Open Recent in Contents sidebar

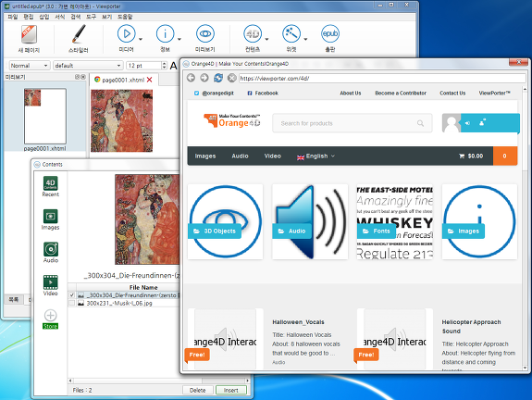point(50,186)
